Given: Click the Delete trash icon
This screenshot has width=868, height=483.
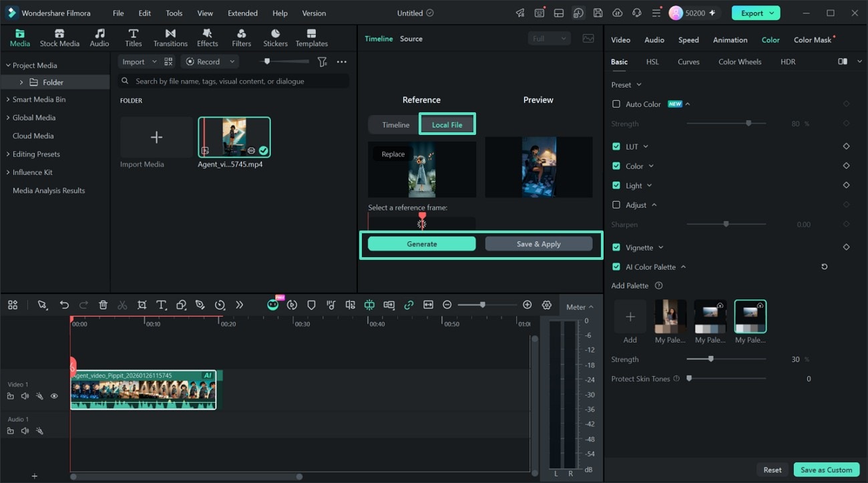Looking at the screenshot, I should point(103,305).
